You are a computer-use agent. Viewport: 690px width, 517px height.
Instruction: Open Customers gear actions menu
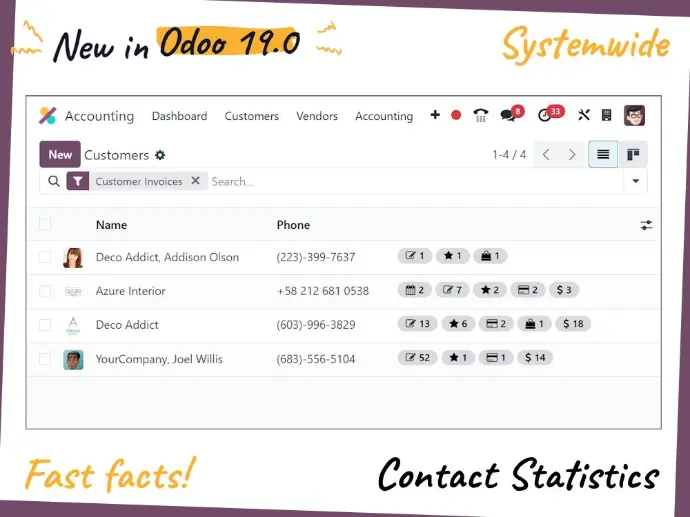[x=160, y=155]
